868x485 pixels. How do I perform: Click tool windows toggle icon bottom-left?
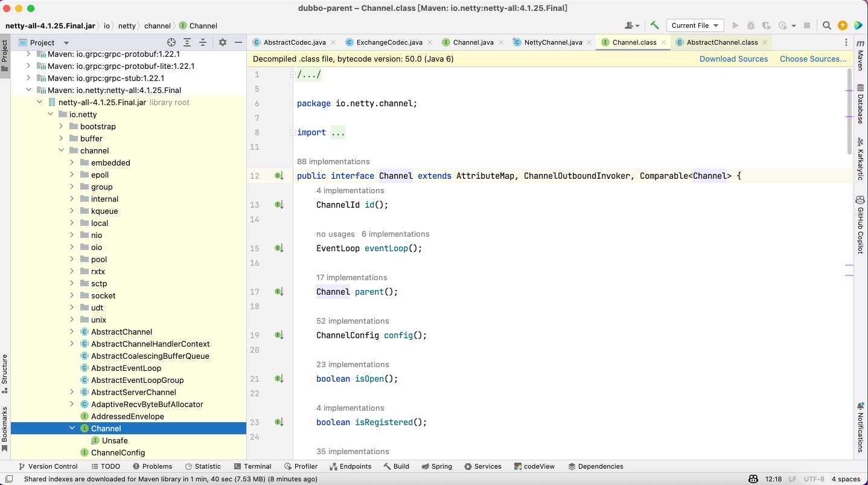click(9, 479)
